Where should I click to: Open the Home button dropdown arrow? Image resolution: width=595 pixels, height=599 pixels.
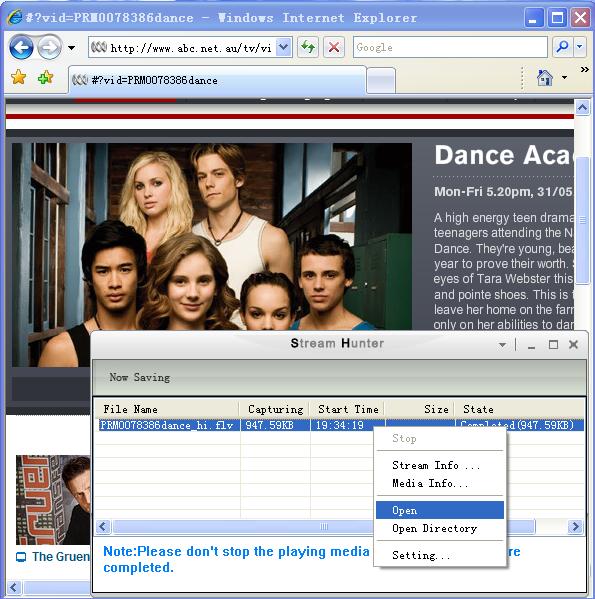click(564, 78)
